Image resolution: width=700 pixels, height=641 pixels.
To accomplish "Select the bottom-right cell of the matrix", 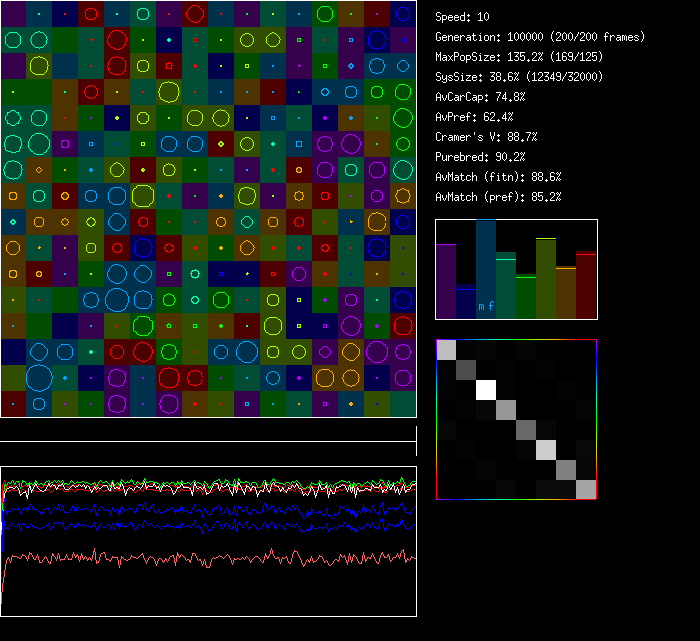I will (x=586, y=489).
